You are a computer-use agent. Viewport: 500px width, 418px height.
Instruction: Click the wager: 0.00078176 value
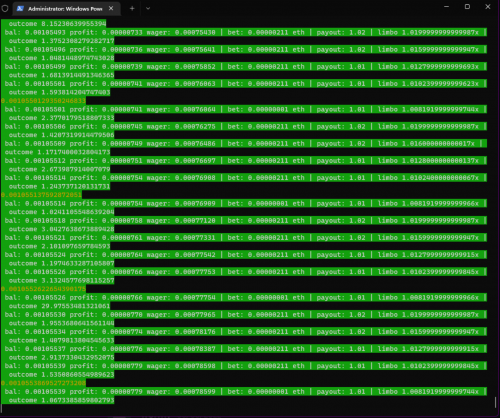point(181,331)
